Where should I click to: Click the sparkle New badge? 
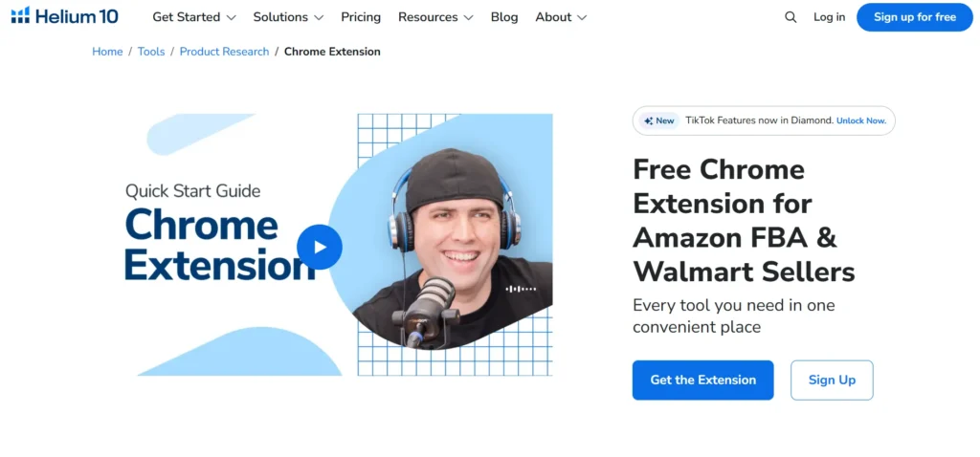click(658, 120)
